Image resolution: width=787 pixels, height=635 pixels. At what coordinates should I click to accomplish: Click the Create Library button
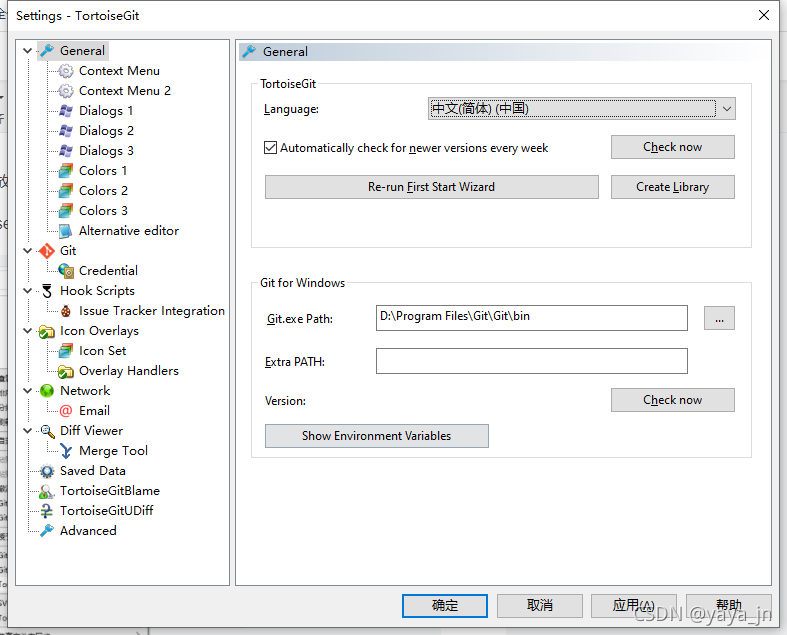coord(673,187)
